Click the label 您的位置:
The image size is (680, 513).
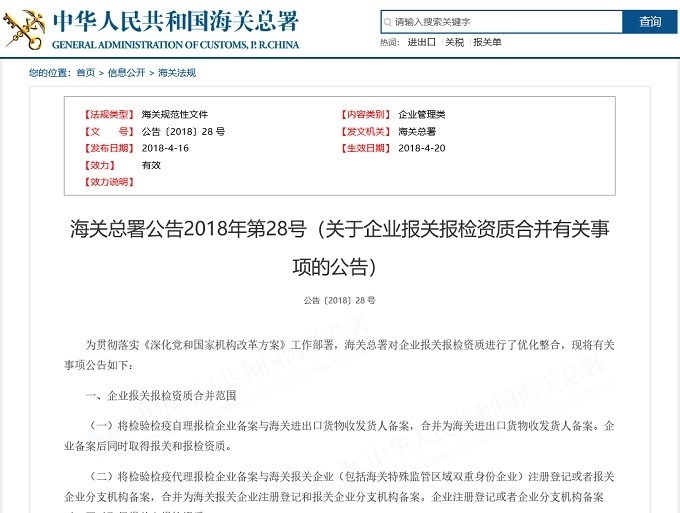(x=50, y=73)
